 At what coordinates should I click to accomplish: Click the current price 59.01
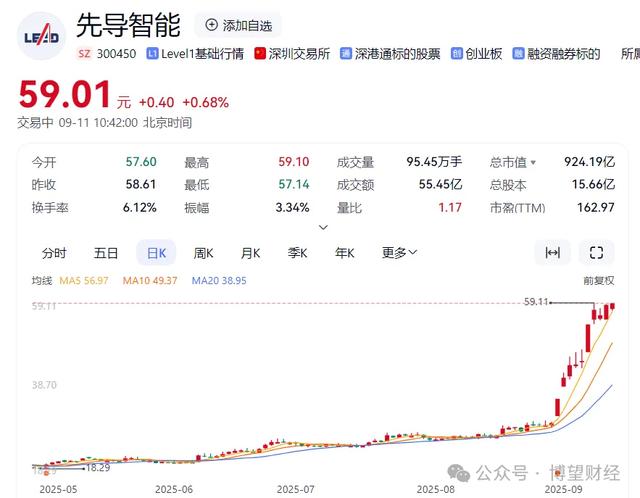(x=65, y=94)
